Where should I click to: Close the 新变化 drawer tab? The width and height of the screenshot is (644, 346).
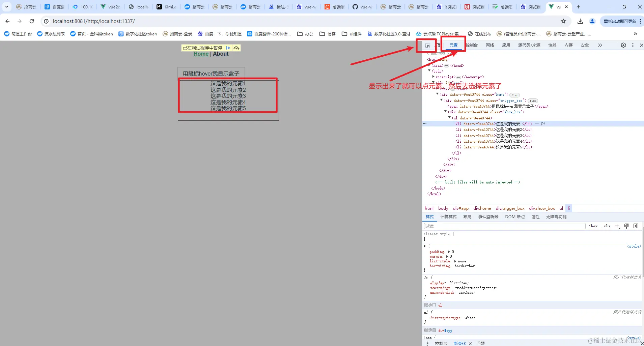click(470, 344)
